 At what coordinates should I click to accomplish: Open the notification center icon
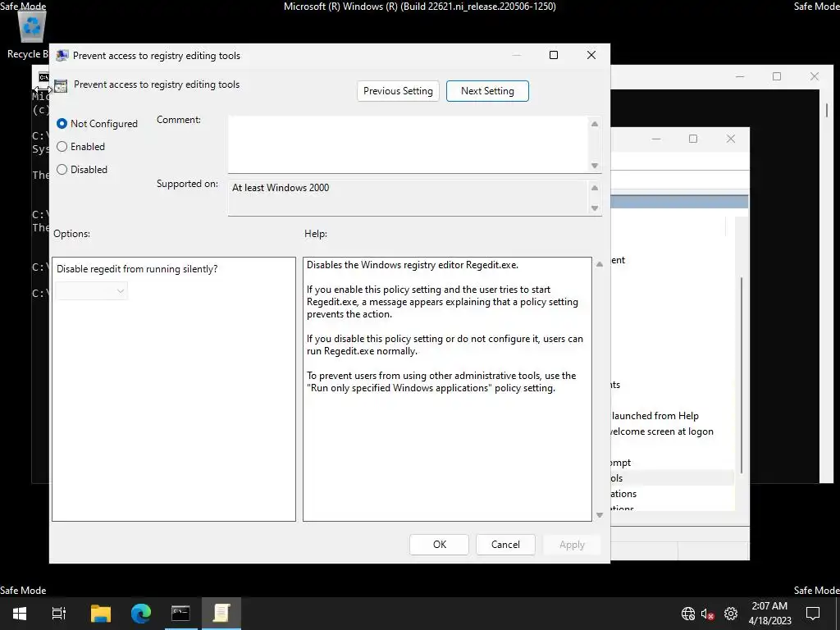point(813,613)
